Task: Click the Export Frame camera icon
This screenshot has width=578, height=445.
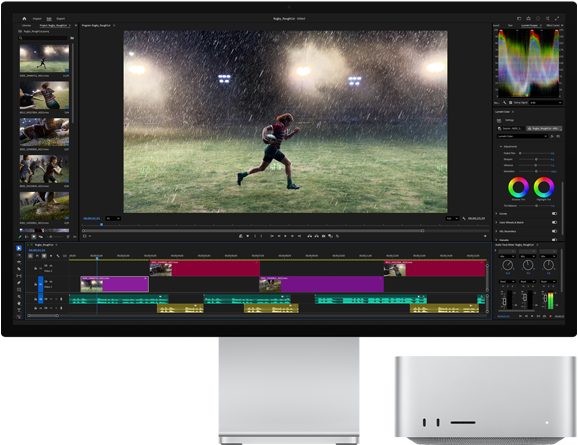Action: (x=323, y=236)
